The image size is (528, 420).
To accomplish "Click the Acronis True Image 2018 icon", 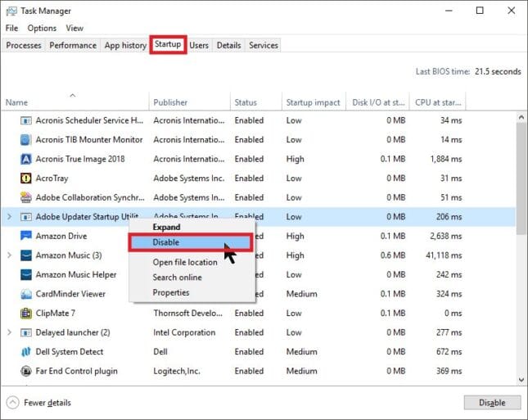I will click(x=26, y=159).
